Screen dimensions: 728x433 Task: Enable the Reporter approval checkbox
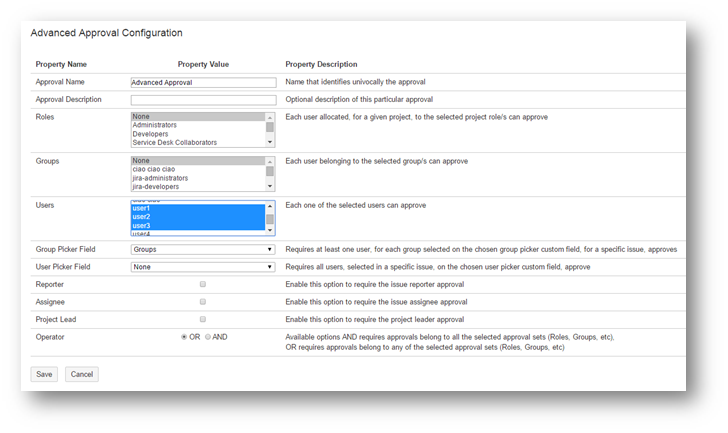pyautogui.click(x=203, y=284)
